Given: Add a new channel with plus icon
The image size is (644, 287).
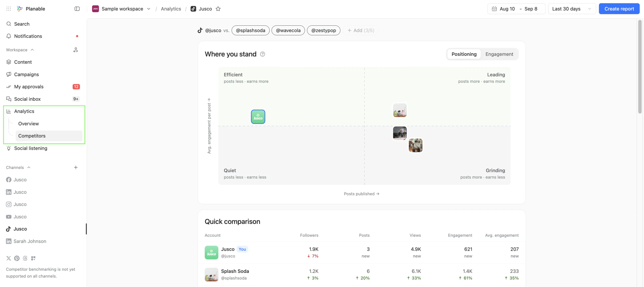Looking at the screenshot, I should [76, 167].
